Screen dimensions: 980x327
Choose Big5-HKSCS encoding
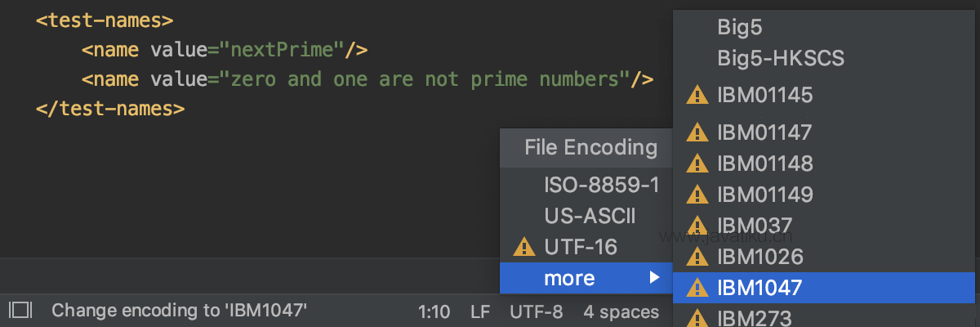click(780, 58)
